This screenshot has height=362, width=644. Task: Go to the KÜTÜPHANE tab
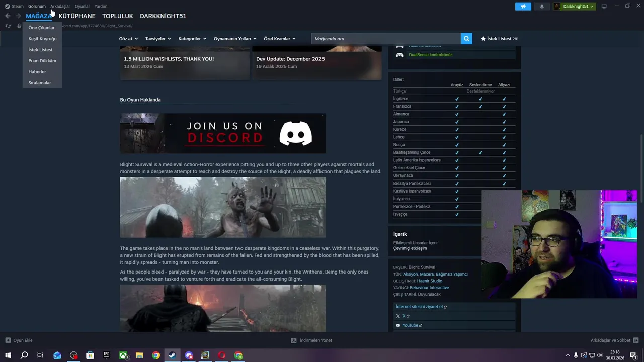tap(77, 16)
